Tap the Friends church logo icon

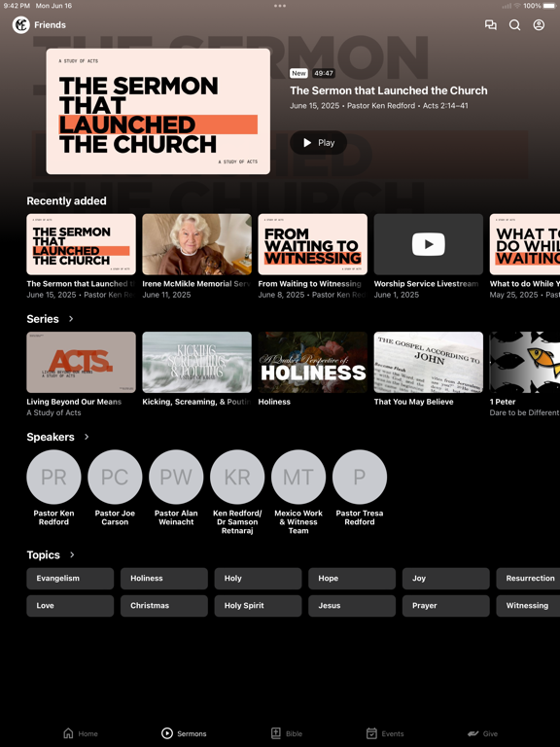(21, 24)
